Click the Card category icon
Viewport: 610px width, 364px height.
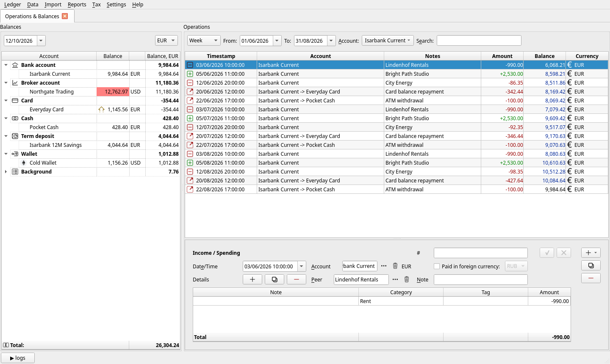coord(15,101)
